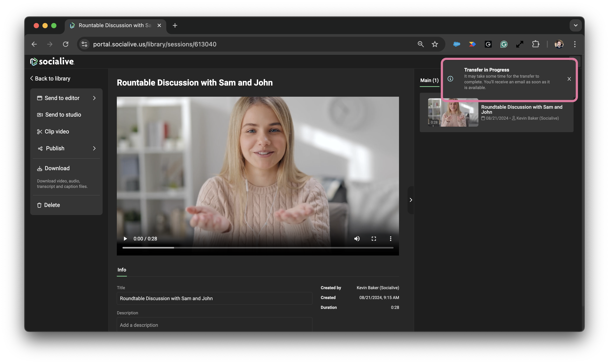Click the Add a description field
This screenshot has height=364, width=609.
coord(214,325)
